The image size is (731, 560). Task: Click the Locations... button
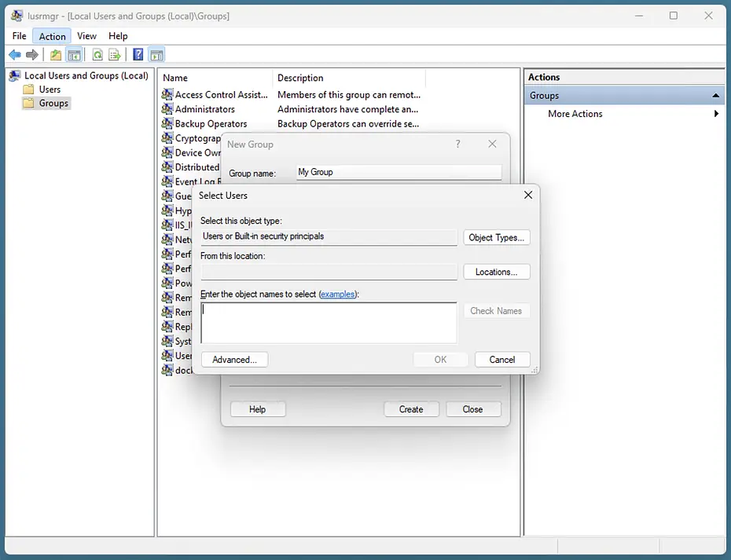[497, 272]
